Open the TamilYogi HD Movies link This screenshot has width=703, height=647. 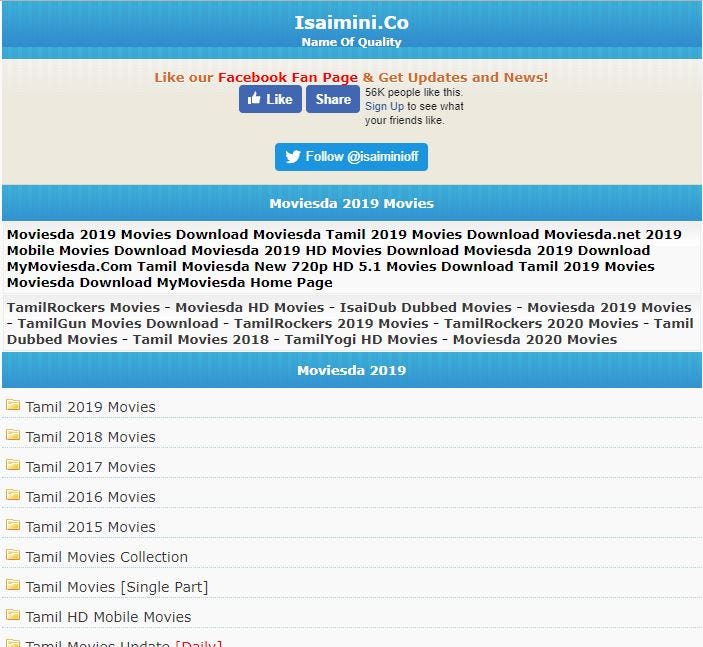coord(361,340)
